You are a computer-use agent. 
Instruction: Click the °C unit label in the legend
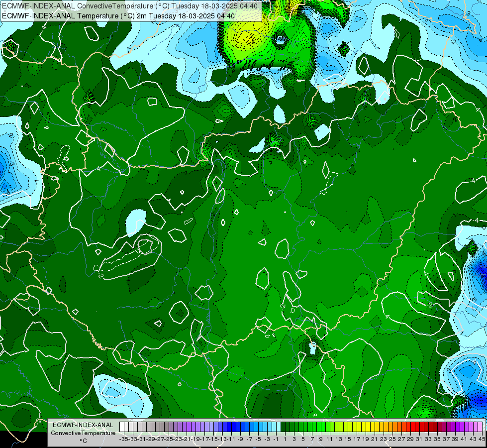coord(83,441)
